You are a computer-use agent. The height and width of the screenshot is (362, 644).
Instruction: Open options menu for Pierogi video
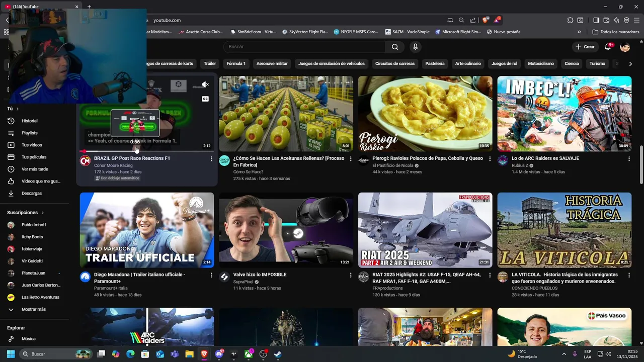click(490, 159)
